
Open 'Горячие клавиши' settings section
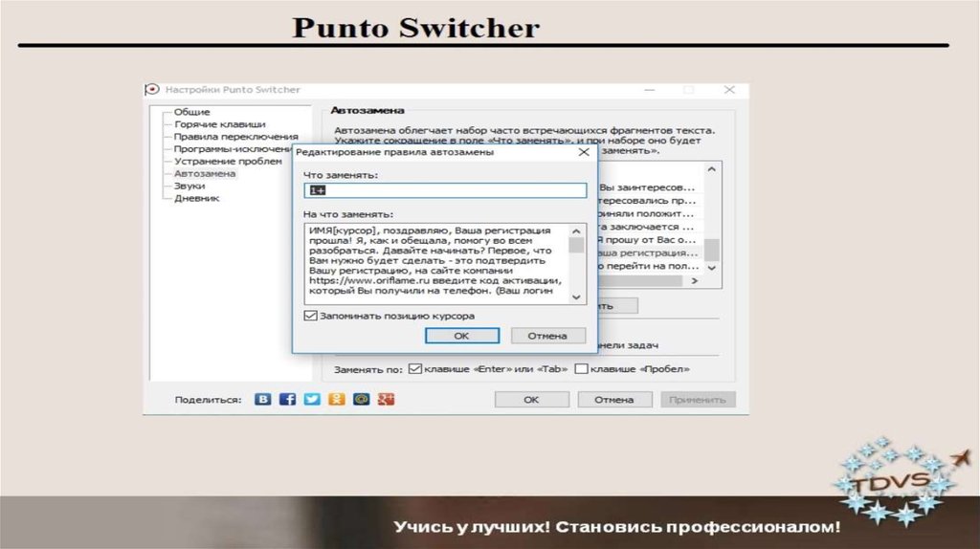pyautogui.click(x=219, y=124)
